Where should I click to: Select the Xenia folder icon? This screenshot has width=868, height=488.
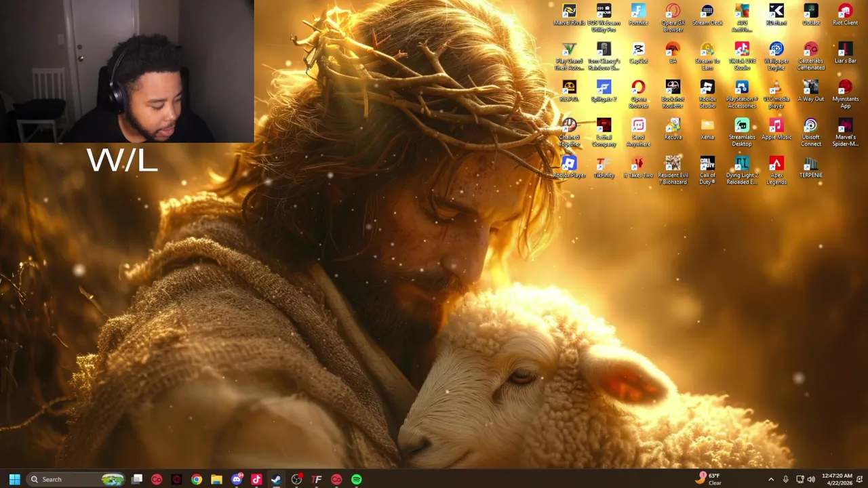[x=707, y=129]
